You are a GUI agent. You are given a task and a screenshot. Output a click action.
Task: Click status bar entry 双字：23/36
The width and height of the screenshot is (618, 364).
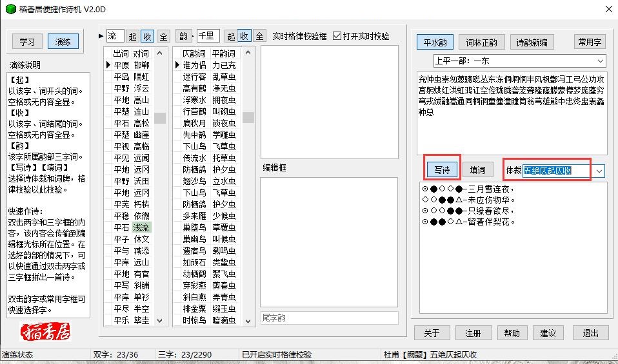115,354
